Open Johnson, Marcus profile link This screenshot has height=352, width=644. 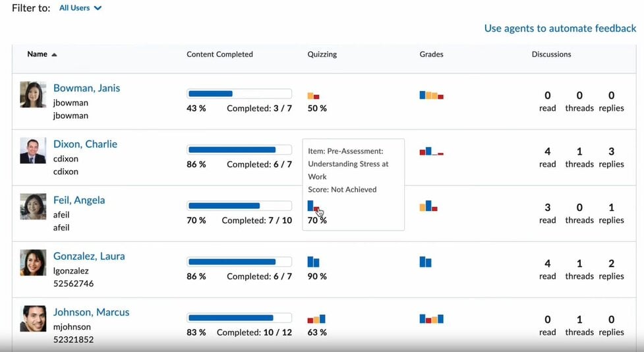click(x=91, y=312)
